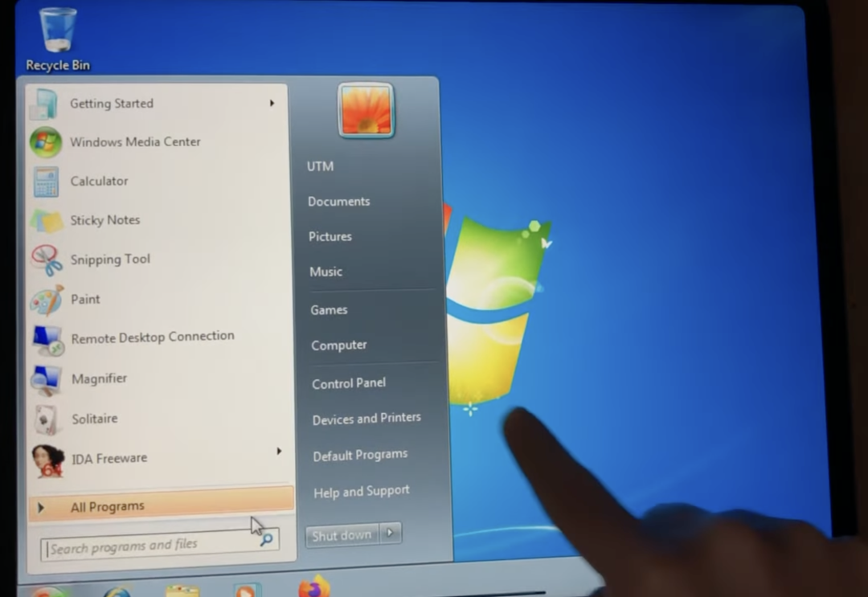Open the Shut down options arrow

pos(391,533)
